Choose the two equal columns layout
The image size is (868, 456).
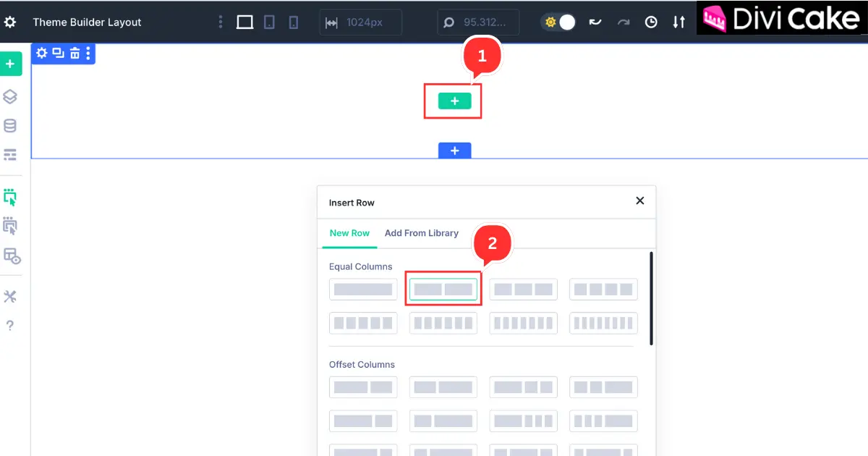click(443, 290)
